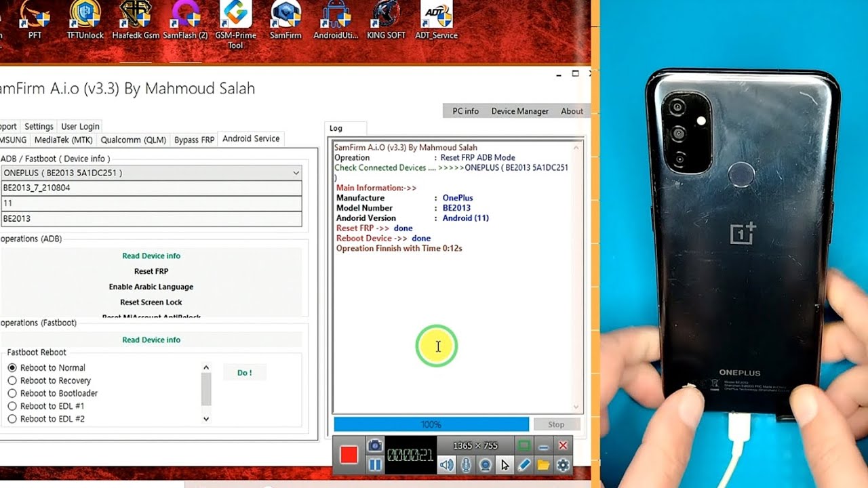
Task: Open recordings folder from recorder toolbar
Action: (543, 465)
